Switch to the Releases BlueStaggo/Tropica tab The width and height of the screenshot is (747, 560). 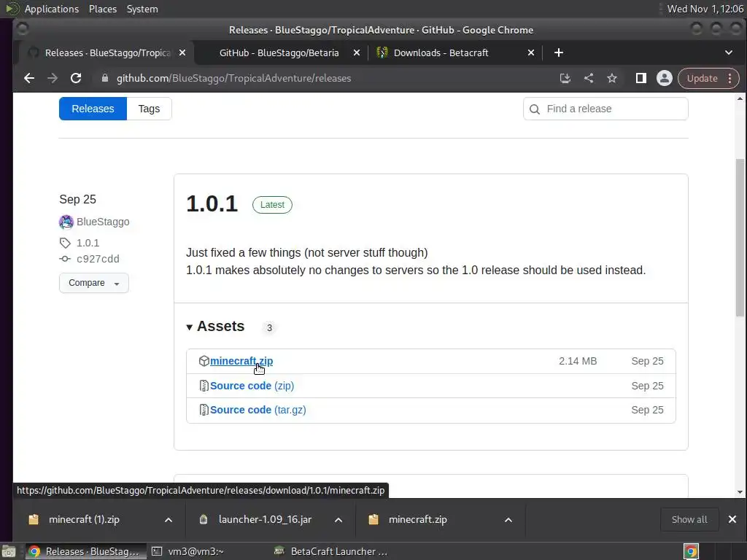tap(107, 52)
